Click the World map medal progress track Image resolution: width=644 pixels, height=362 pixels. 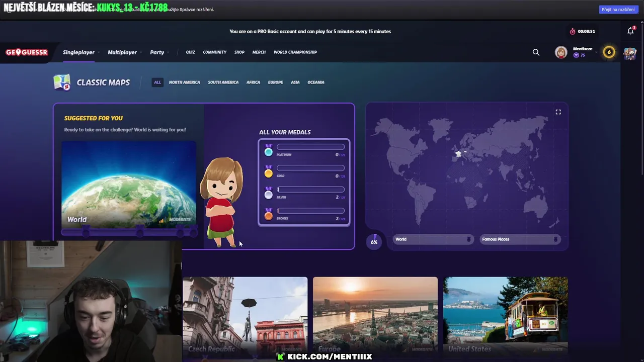click(129, 232)
